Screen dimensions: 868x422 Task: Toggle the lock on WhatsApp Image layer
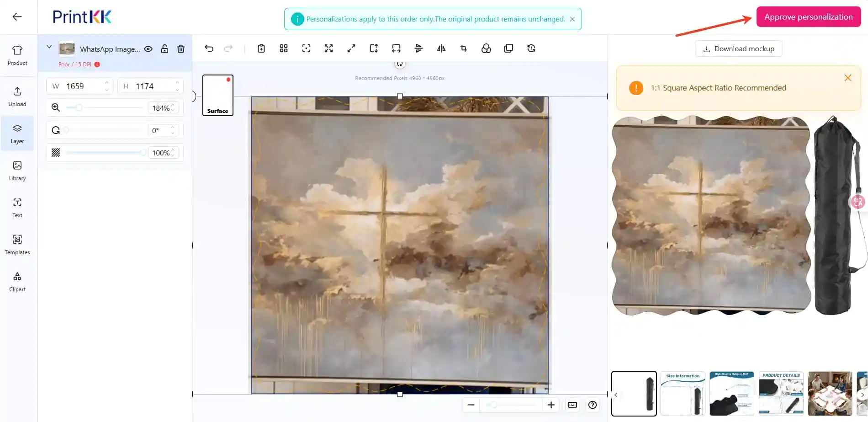(x=164, y=49)
